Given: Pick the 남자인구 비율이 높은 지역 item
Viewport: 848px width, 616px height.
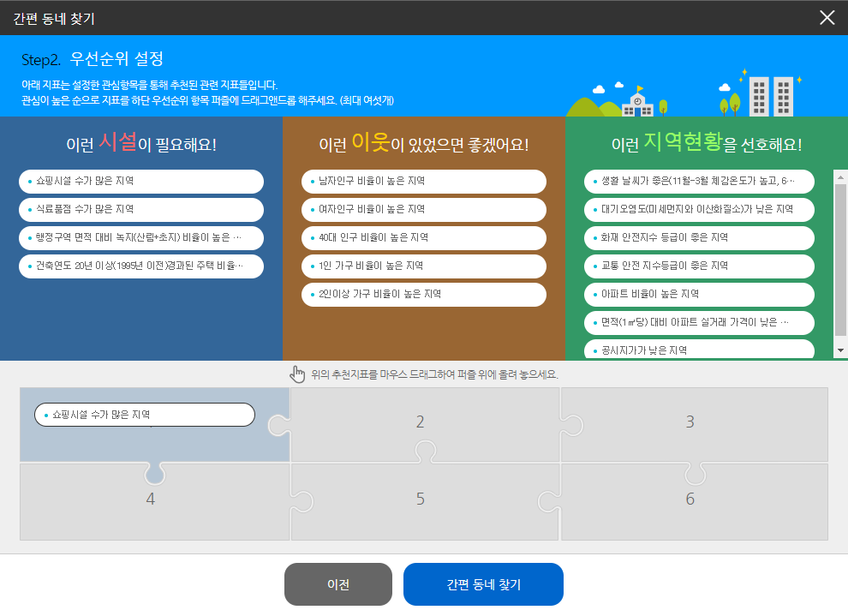Looking at the screenshot, I should click(x=422, y=182).
